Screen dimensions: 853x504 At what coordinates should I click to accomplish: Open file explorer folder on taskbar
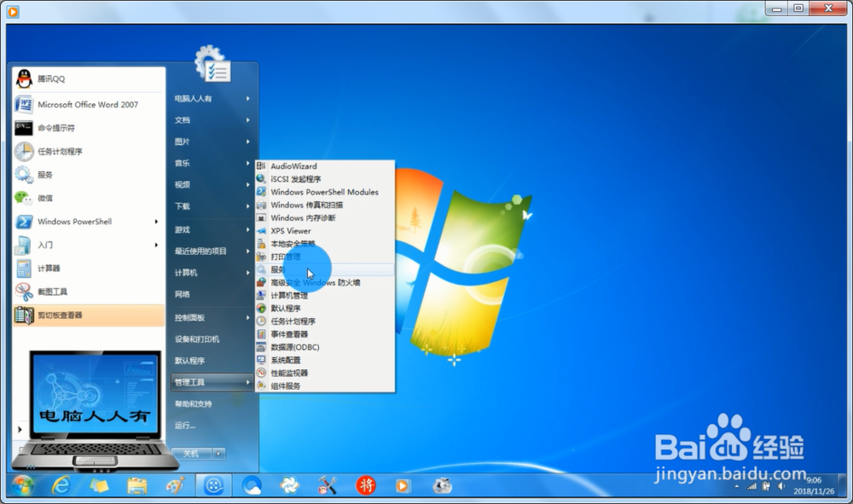[x=137, y=485]
